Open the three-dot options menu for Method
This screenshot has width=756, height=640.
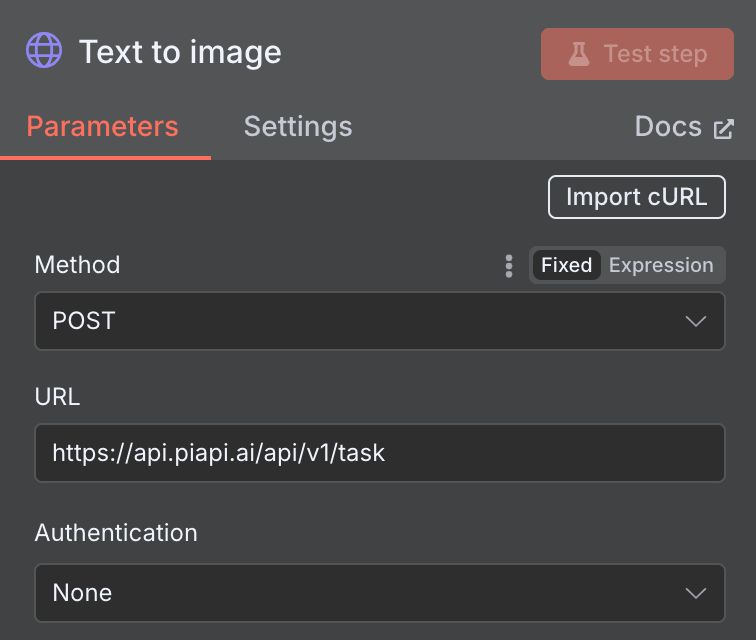pyautogui.click(x=509, y=266)
